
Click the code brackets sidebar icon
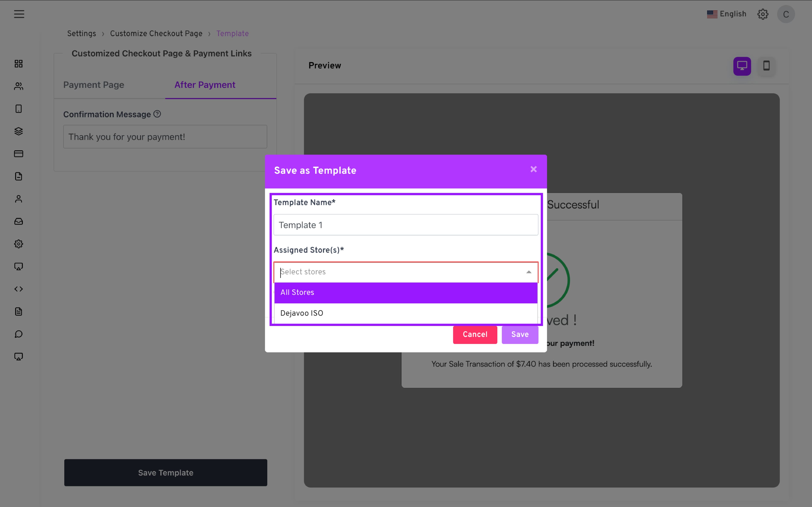click(18, 289)
